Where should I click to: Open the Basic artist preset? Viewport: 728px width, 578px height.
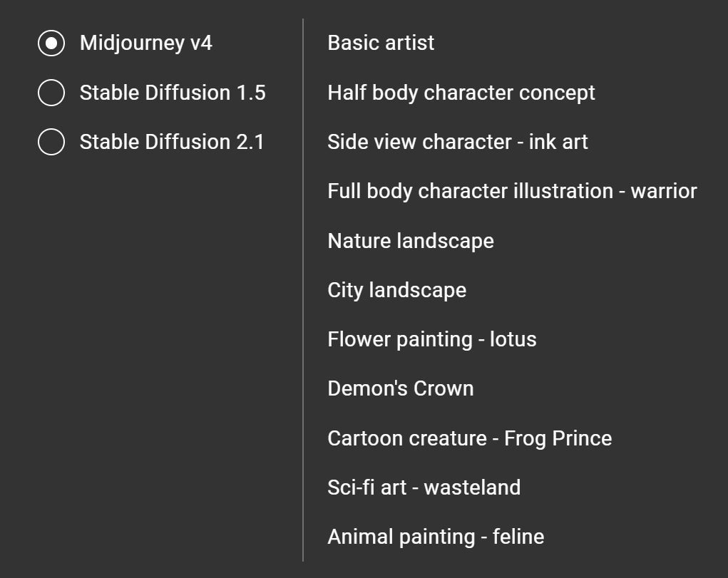381,43
